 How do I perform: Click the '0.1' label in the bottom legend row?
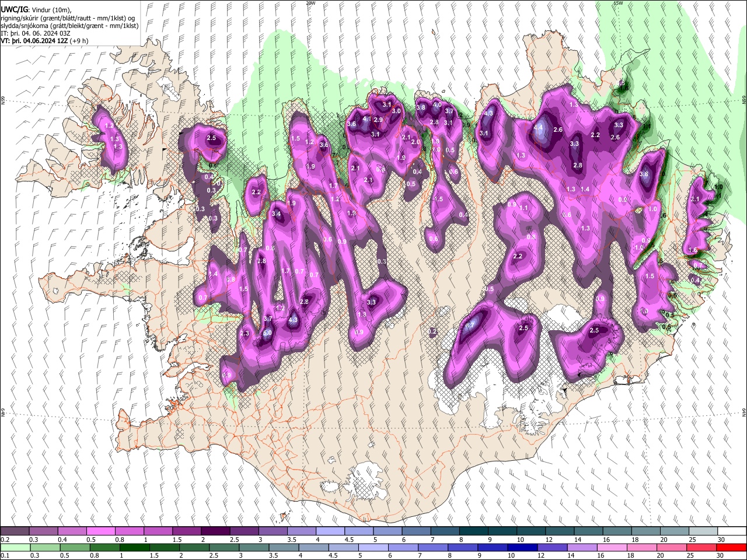5,555
